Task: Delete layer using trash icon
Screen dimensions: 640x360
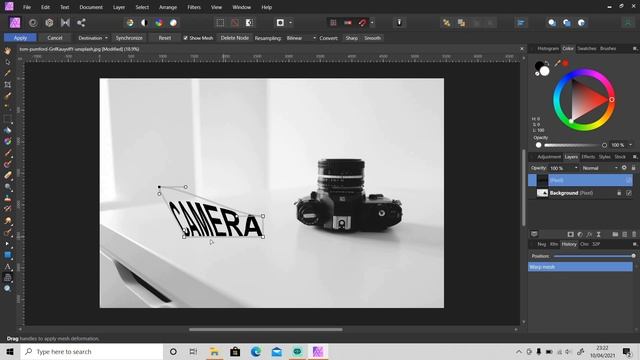Action: (x=634, y=234)
